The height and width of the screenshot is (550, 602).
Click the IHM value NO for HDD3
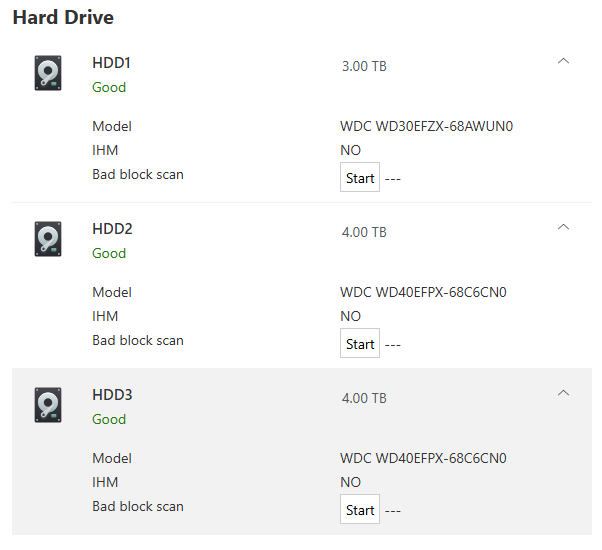(x=350, y=482)
